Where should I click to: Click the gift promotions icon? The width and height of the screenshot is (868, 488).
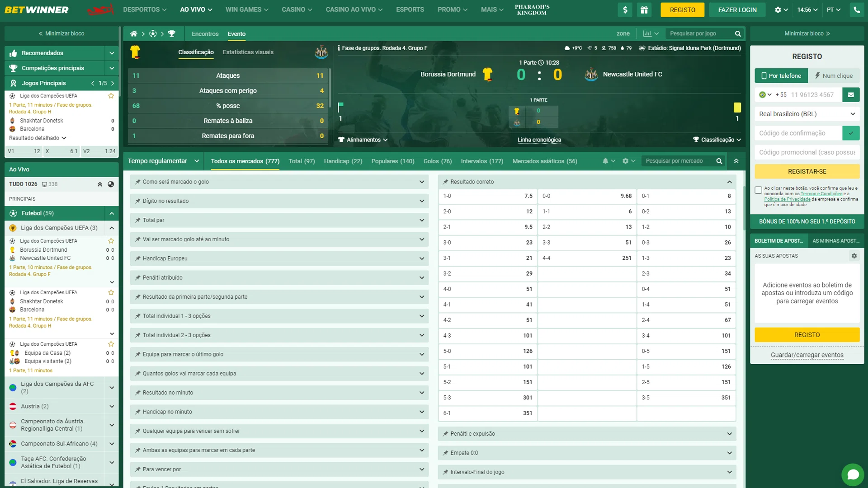644,9
